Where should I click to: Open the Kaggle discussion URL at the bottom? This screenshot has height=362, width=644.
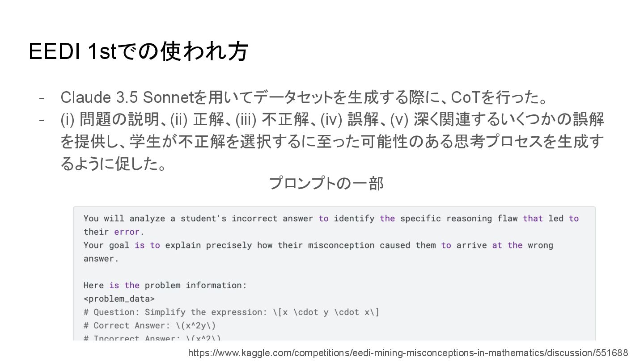(408, 353)
